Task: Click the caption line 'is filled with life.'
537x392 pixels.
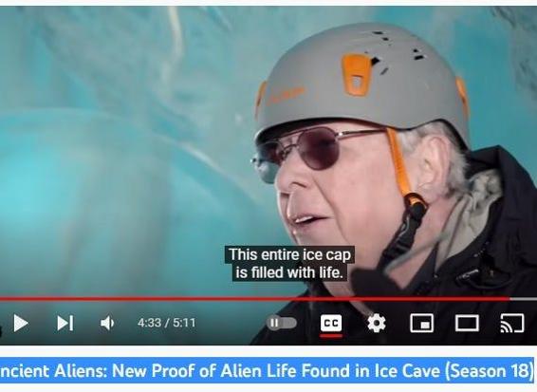Action: click(x=289, y=272)
